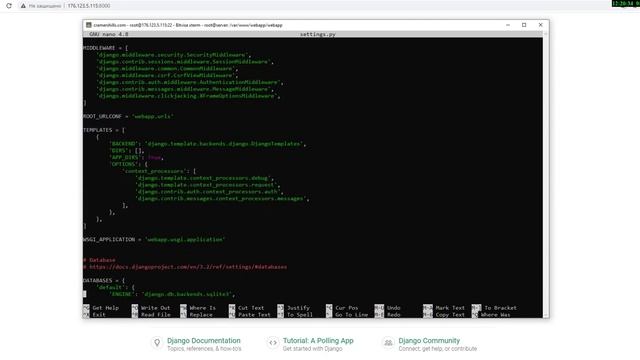640x360 pixels.
Task: Click the people icon beside Django Community
Action: tap(388, 343)
